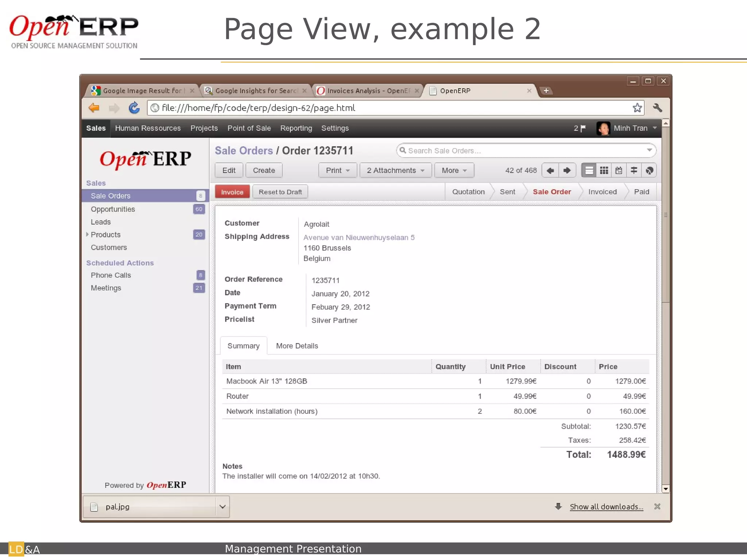
Task: Click Show all downloads link
Action: [606, 507]
